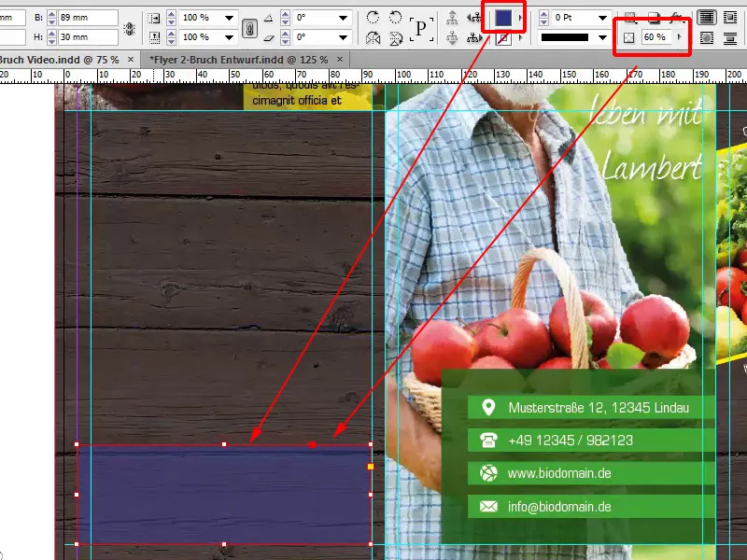The height and width of the screenshot is (560, 747).
Task: Click Select Container icon
Action: 452,18
